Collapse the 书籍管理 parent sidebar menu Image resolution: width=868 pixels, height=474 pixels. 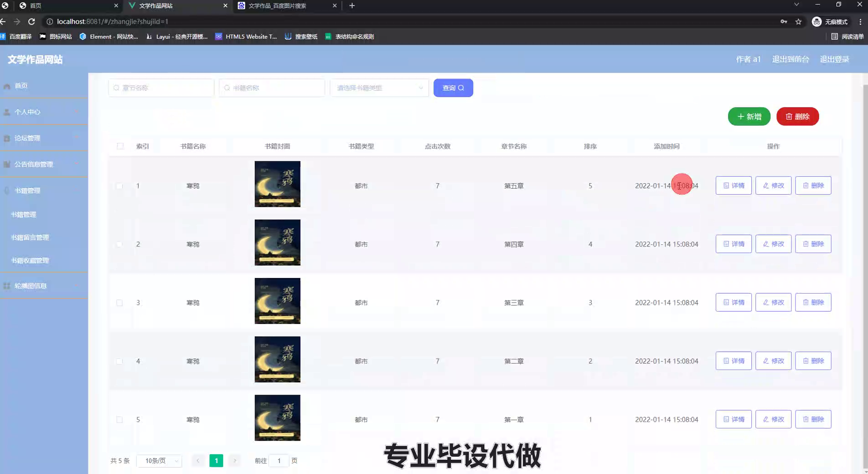pos(44,191)
